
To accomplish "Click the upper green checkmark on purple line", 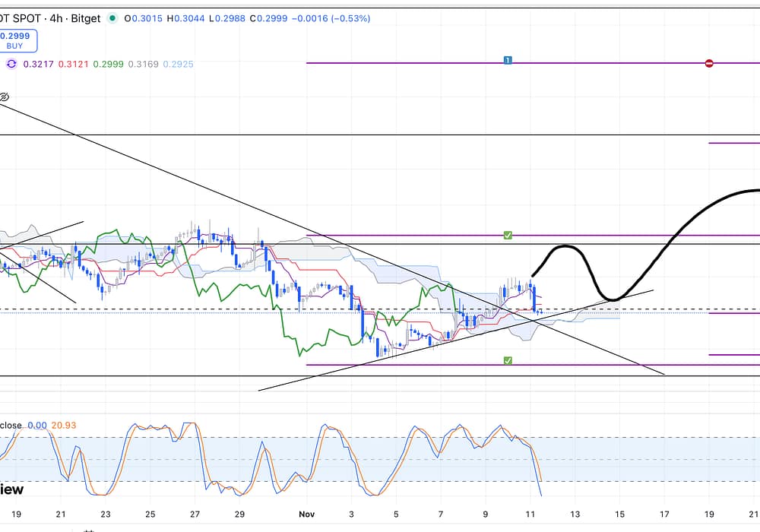I will tap(508, 236).
